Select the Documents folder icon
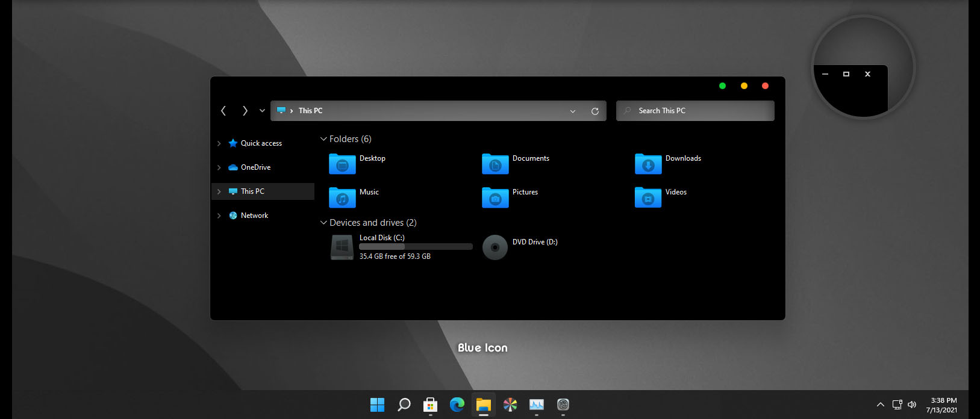This screenshot has width=980, height=419. pyautogui.click(x=495, y=164)
